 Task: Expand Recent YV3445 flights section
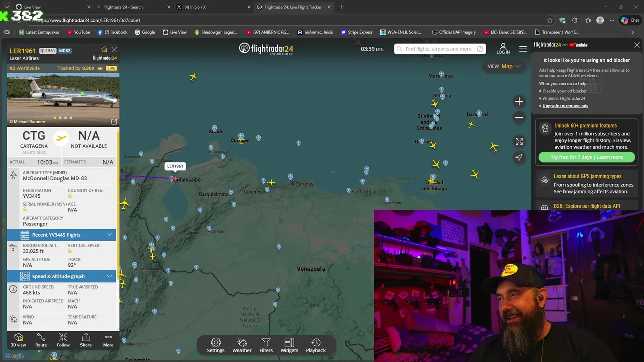[61, 235]
